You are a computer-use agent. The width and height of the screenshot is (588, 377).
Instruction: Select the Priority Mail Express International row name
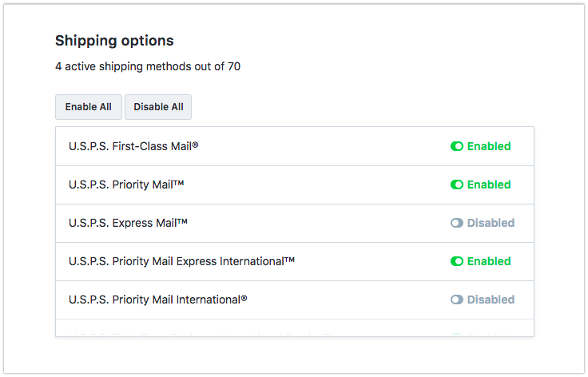pyautogui.click(x=182, y=262)
